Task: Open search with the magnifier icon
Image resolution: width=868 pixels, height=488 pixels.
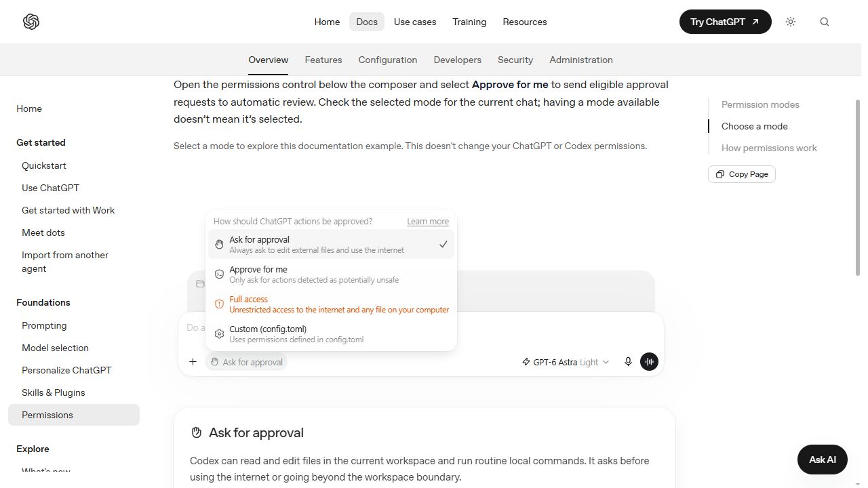Action: click(825, 22)
